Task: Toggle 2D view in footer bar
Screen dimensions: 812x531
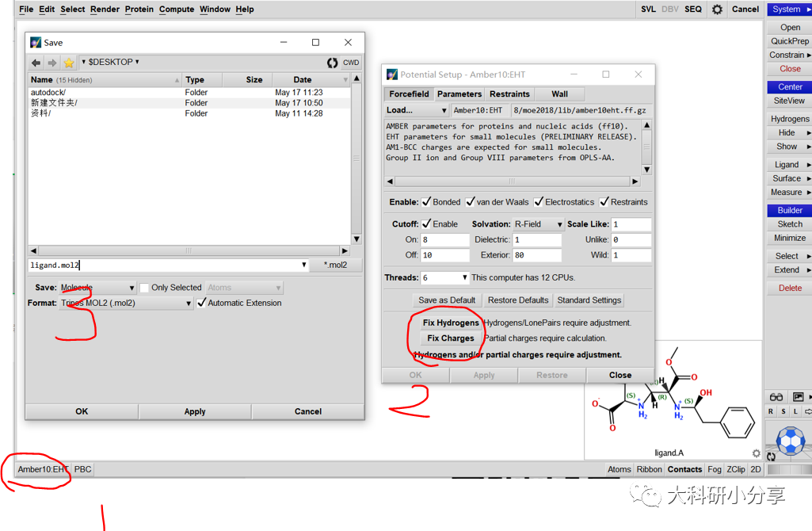Action: click(756, 469)
